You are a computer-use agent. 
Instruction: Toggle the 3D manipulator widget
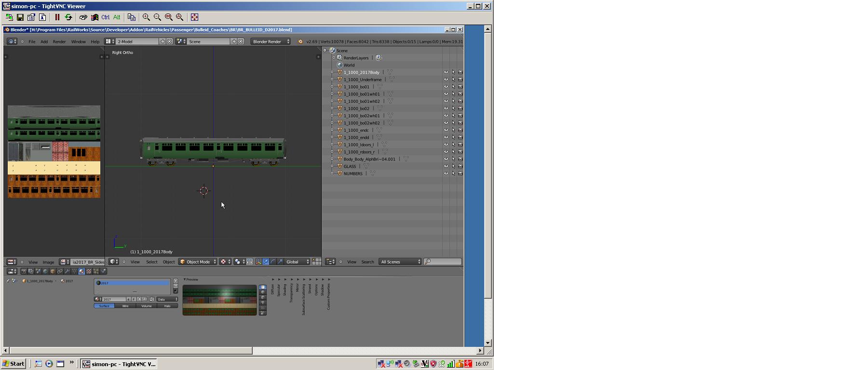point(258,262)
